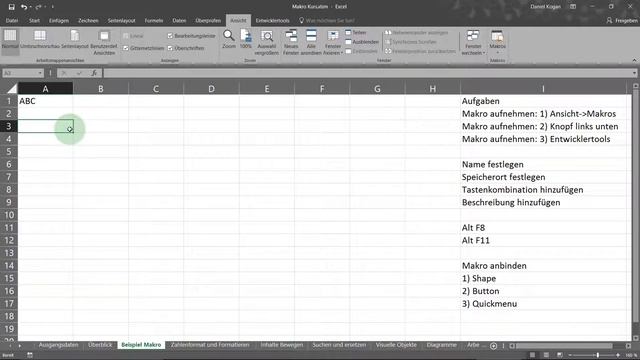Switch to Diagramme sheet
Screen dimensions: 640x360
point(442,345)
